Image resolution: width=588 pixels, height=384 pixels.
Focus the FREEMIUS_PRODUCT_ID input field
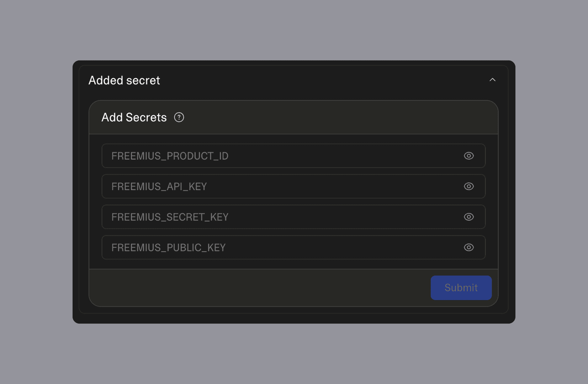point(320,156)
